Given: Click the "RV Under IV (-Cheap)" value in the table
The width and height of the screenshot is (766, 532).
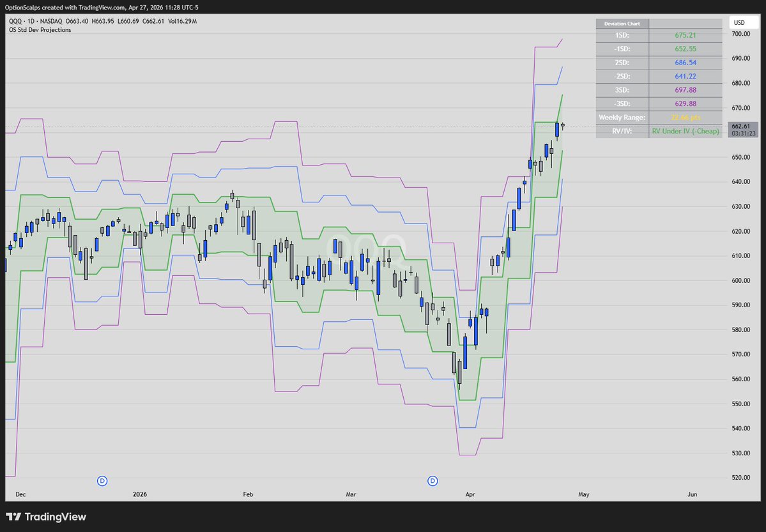Looking at the screenshot, I should point(686,131).
